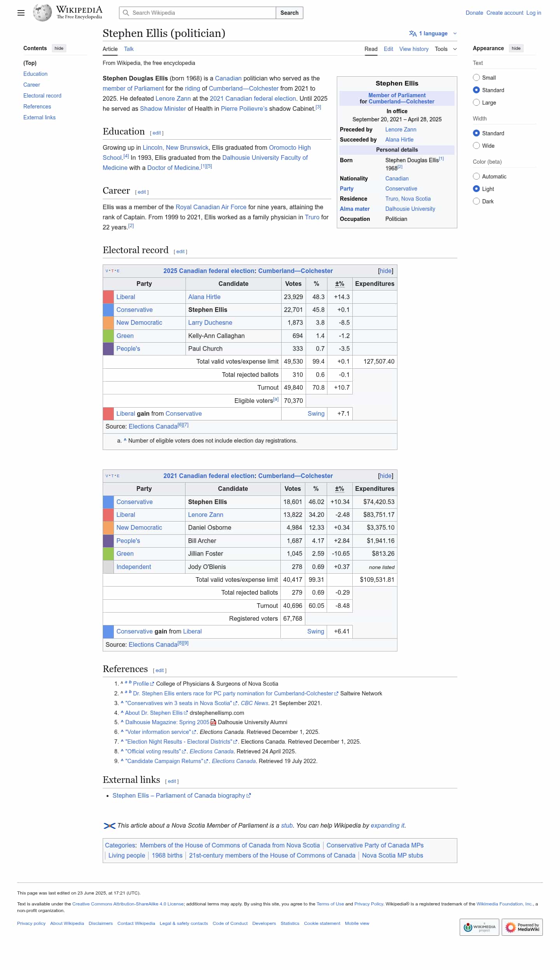
Task: Open Dalhousie University alma mater link
Action: pos(410,209)
